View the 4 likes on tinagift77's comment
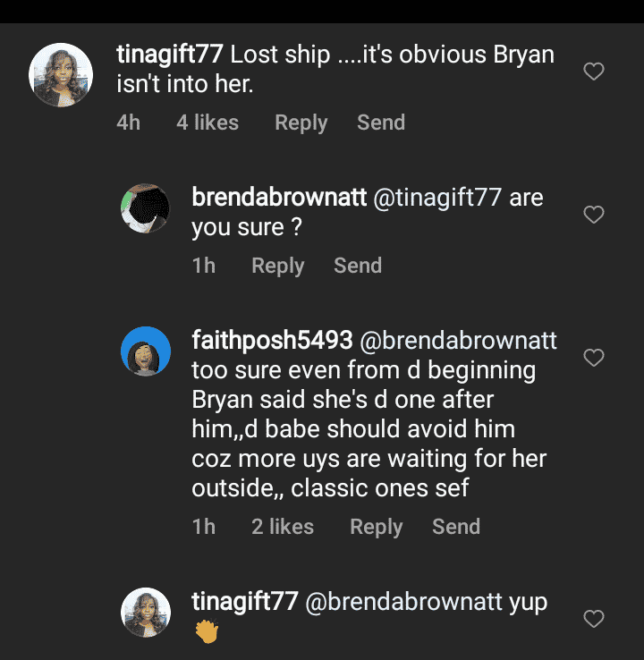 click(208, 123)
